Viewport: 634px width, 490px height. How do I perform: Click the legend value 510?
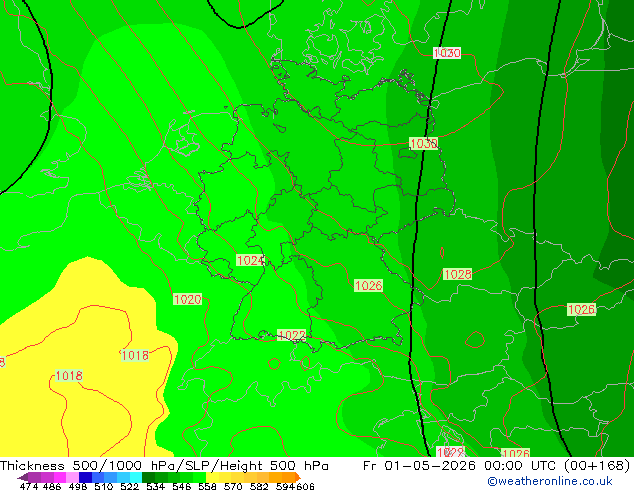104,486
